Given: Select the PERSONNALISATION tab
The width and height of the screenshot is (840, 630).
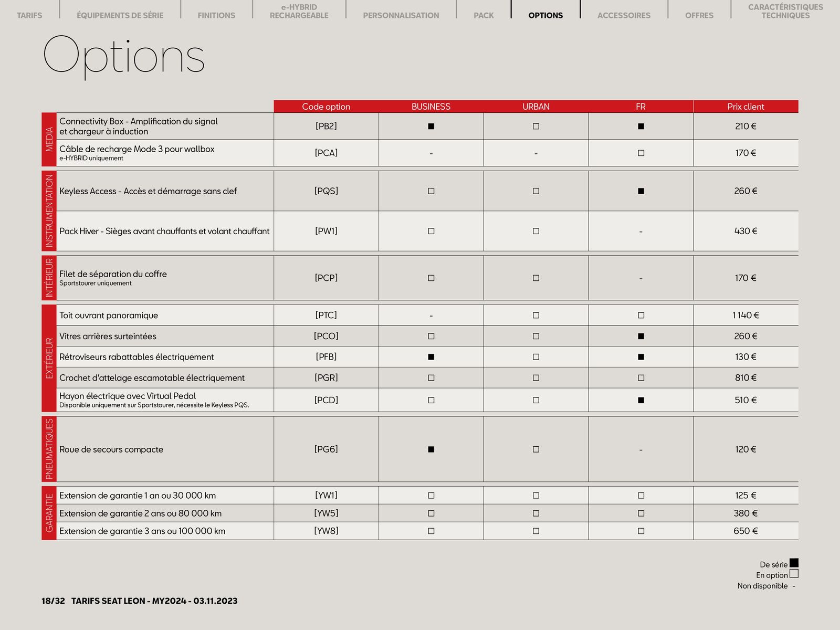Looking at the screenshot, I should [401, 15].
